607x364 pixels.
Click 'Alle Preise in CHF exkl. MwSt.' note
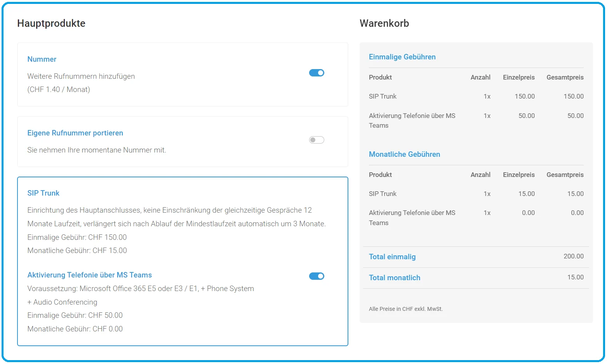point(406,309)
